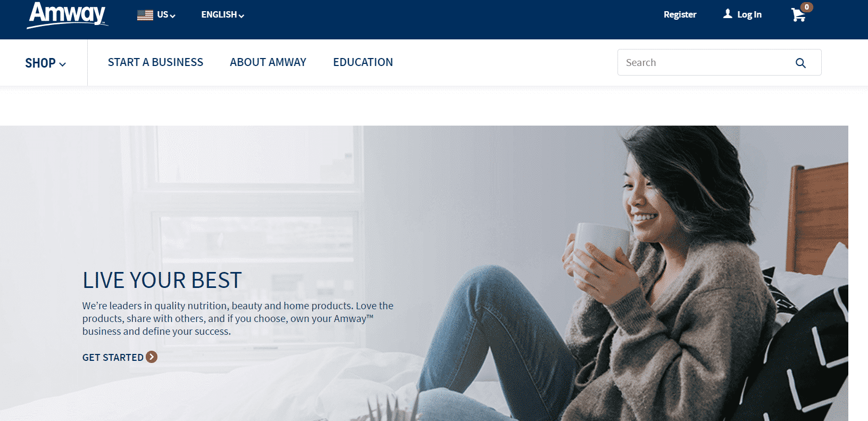
Task: Click GET STARTED link text
Action: 113,358
